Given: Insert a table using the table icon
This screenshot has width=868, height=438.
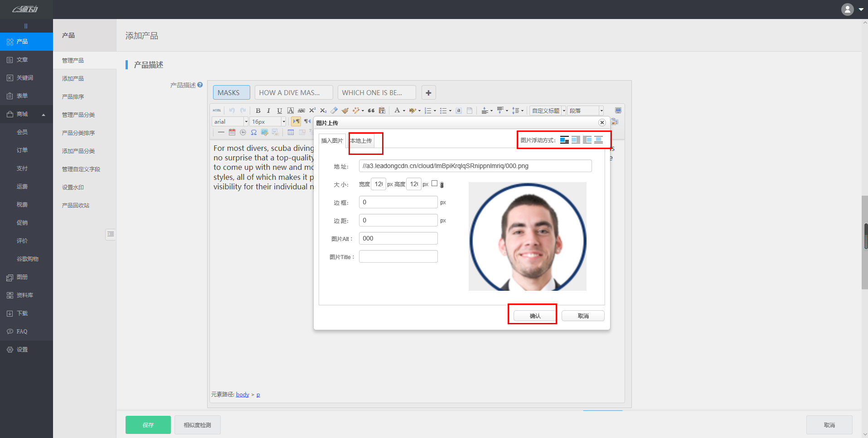Looking at the screenshot, I should [x=291, y=132].
